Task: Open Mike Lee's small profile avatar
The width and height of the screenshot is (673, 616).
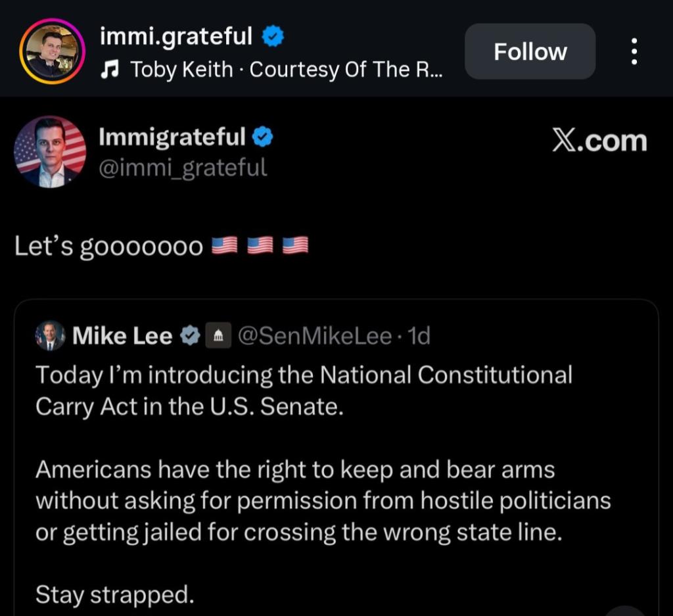Action: coord(50,336)
